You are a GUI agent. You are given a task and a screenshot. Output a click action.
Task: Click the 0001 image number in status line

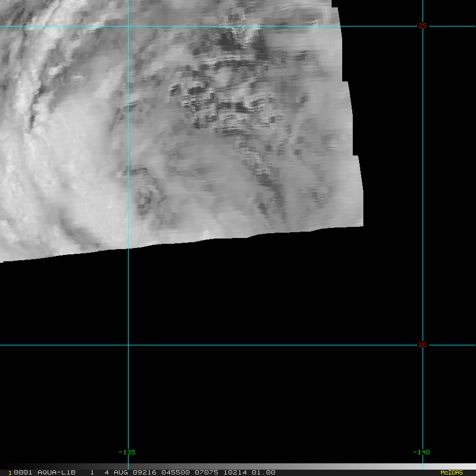pos(23,472)
